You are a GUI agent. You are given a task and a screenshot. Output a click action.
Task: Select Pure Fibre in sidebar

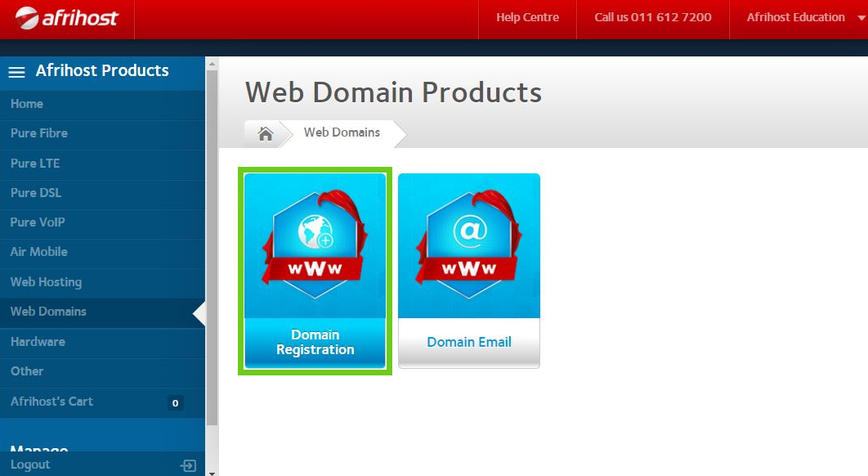pyautogui.click(x=39, y=133)
